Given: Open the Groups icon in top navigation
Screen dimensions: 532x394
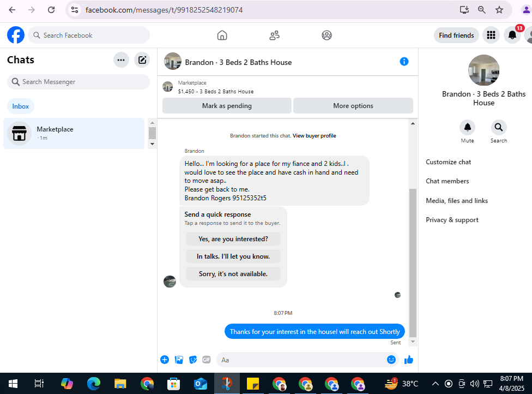Looking at the screenshot, I should click(x=327, y=35).
